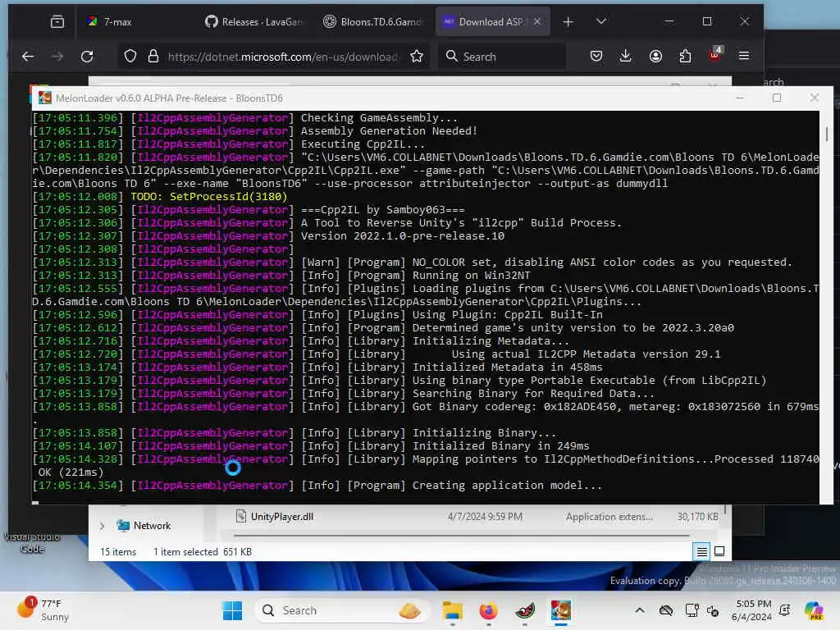Open Firefox application hamburger menu

click(744, 57)
